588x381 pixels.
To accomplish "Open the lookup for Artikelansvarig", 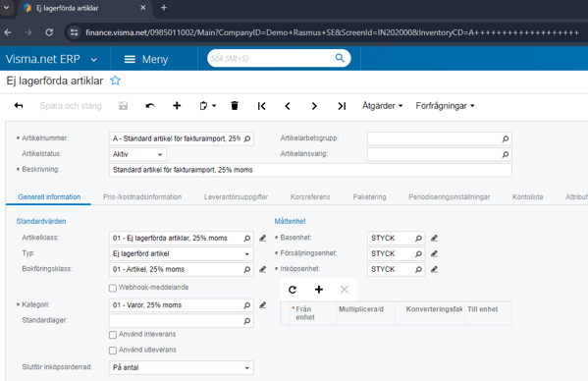I will 506,154.
